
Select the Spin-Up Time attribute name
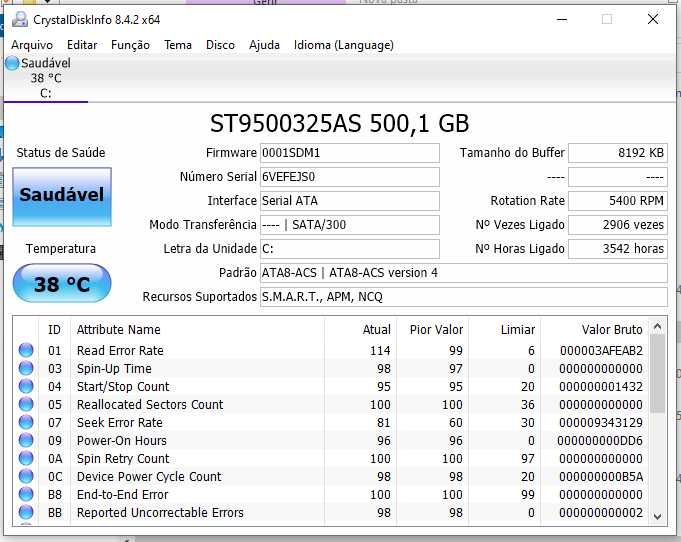114,369
